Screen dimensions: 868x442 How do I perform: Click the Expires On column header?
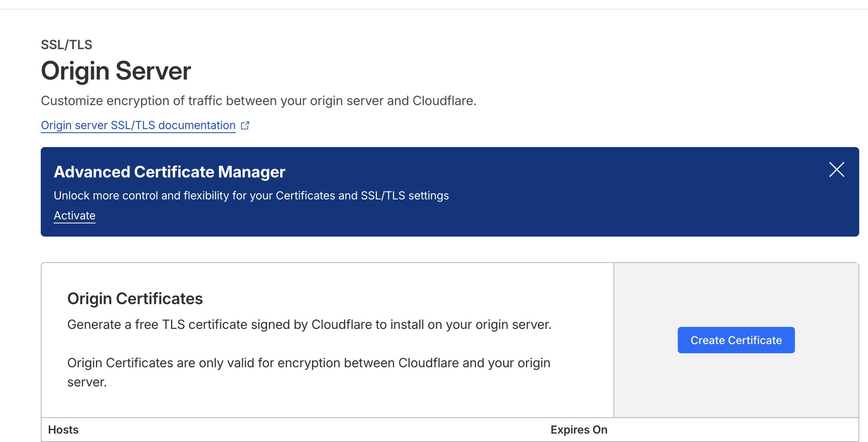click(x=579, y=430)
